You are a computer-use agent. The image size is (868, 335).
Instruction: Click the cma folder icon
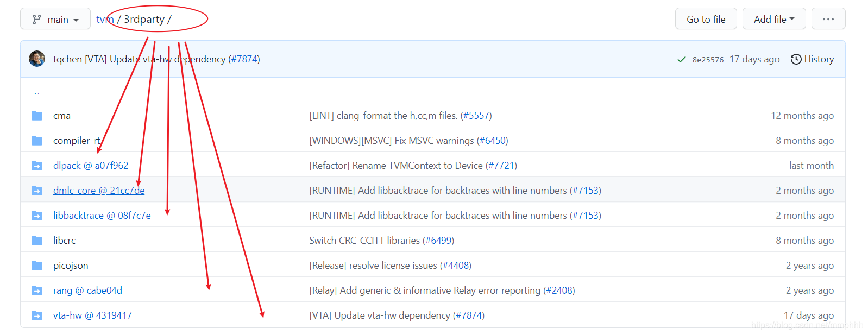(37, 116)
